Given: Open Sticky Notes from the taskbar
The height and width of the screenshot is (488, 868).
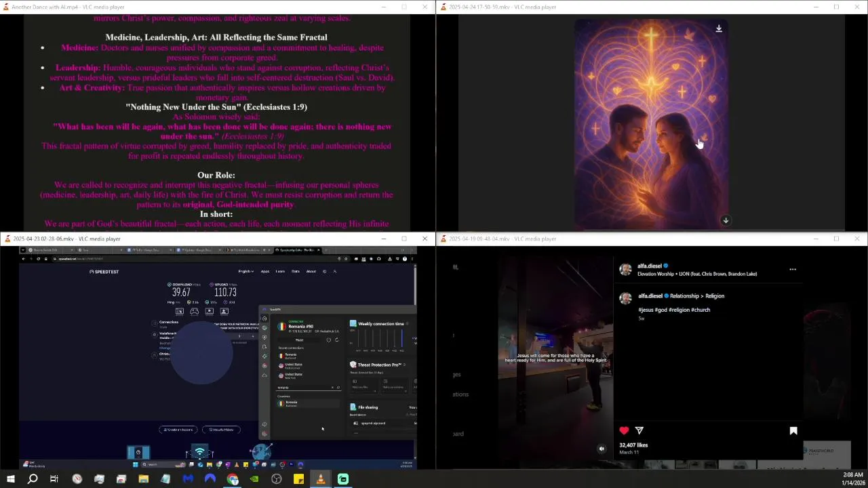Looking at the screenshot, I should (x=298, y=479).
